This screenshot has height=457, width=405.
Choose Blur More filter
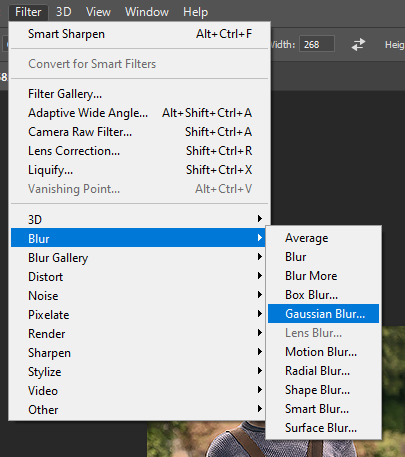click(323, 276)
